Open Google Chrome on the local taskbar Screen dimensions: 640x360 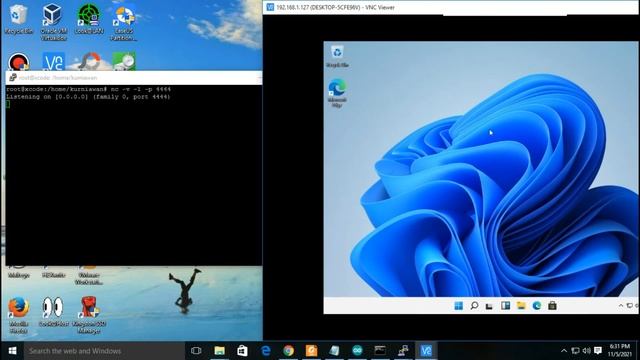[x=288, y=351]
